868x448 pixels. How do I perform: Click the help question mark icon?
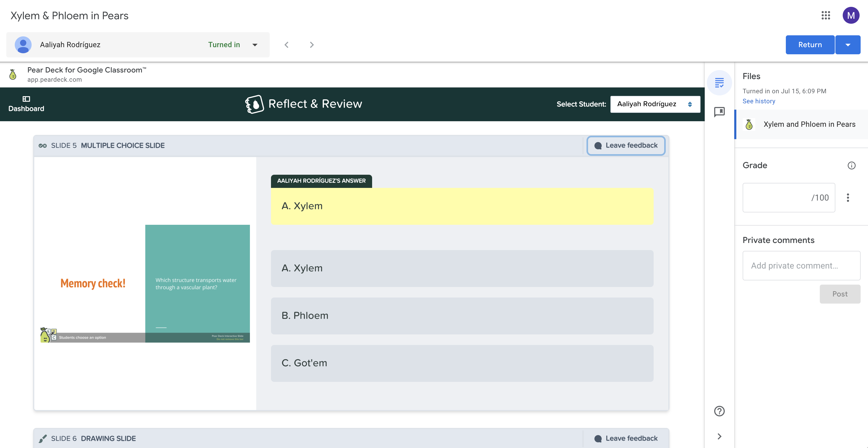pos(719,411)
